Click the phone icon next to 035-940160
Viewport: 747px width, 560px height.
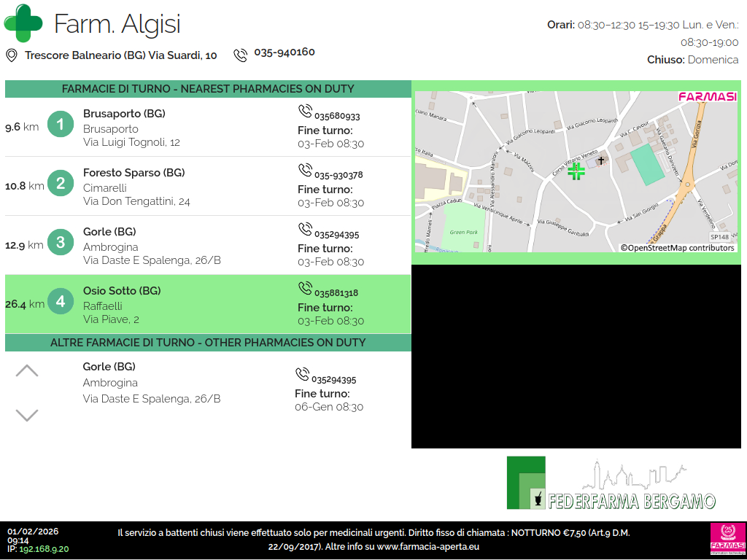240,55
